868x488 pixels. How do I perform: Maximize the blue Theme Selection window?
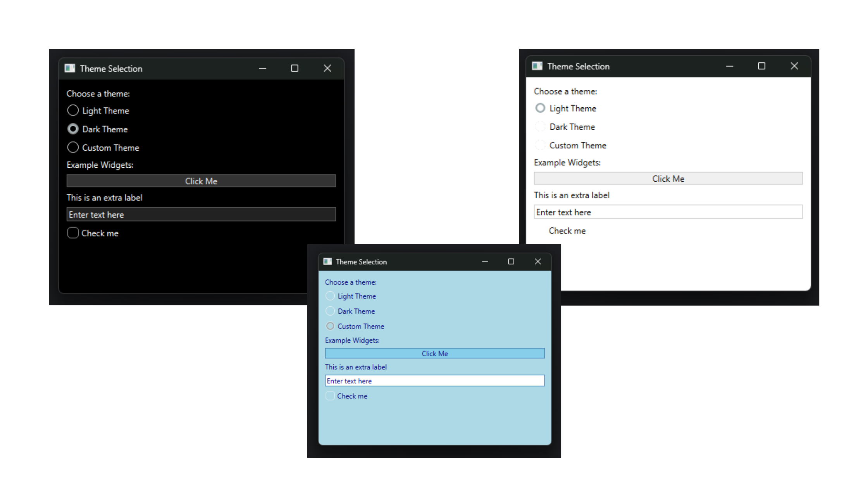click(511, 261)
